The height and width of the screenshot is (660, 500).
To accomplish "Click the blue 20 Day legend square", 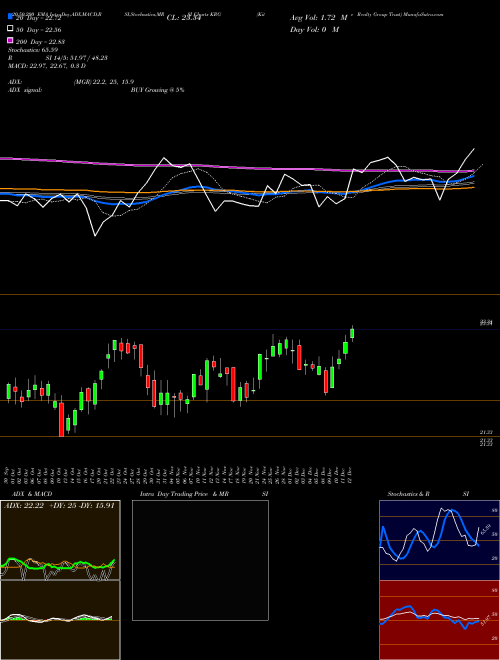I will 10,17.
